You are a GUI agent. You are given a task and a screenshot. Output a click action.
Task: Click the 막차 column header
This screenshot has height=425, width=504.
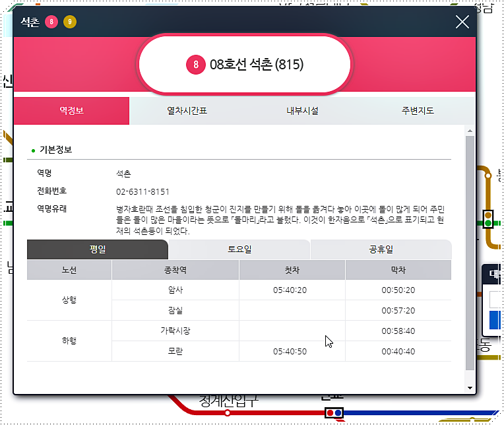(398, 270)
